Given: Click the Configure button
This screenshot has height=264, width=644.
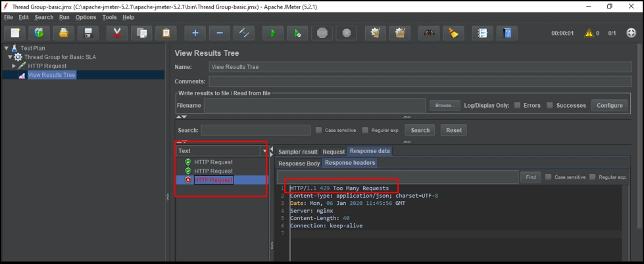Looking at the screenshot, I should pos(609,105).
